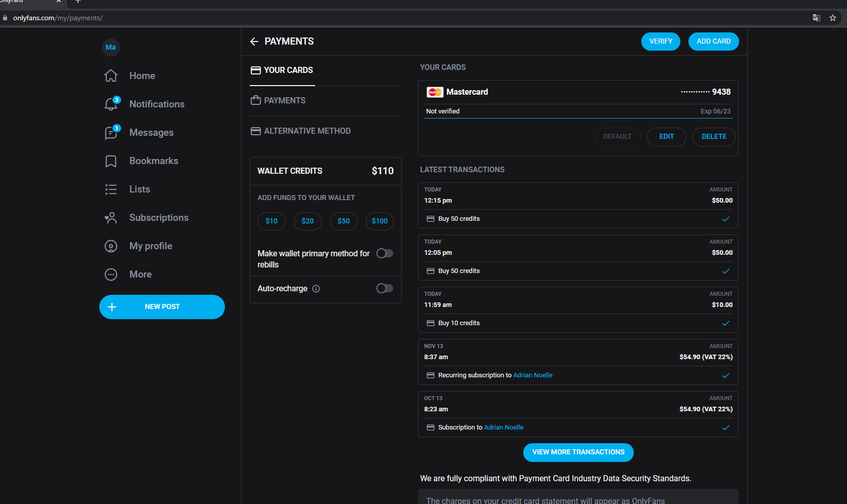Add $50 to wallet
Viewport: 847px width, 504px height.
coord(343,221)
